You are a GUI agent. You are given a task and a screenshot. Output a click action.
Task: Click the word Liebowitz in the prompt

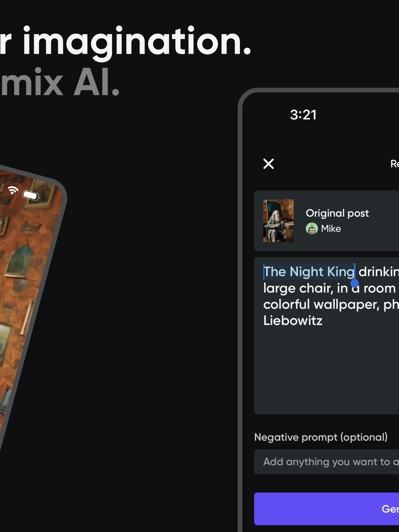293,321
